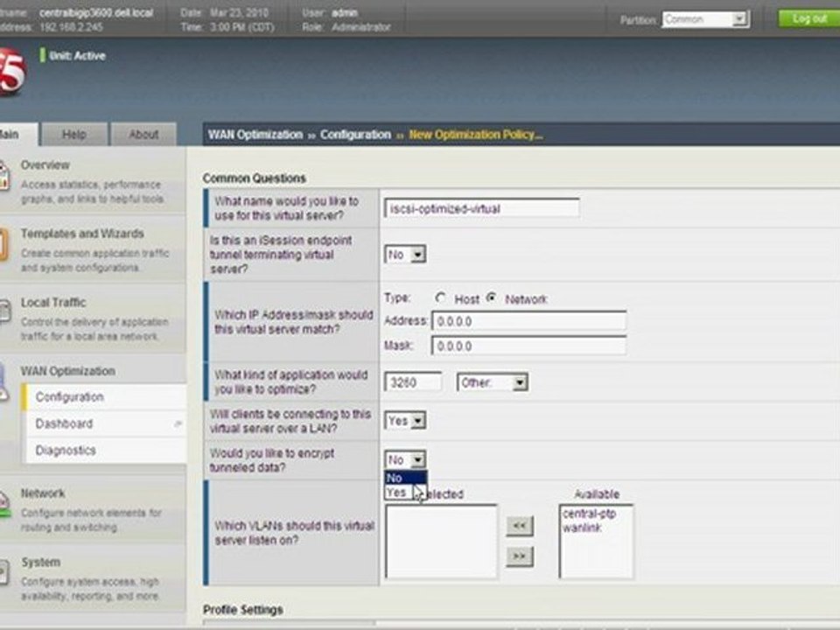The width and height of the screenshot is (840, 630).
Task: Open the Templates and Wizards section
Action: [82, 234]
